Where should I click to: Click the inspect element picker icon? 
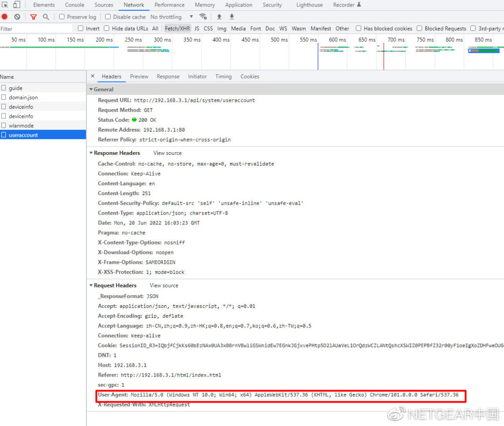(5, 5)
